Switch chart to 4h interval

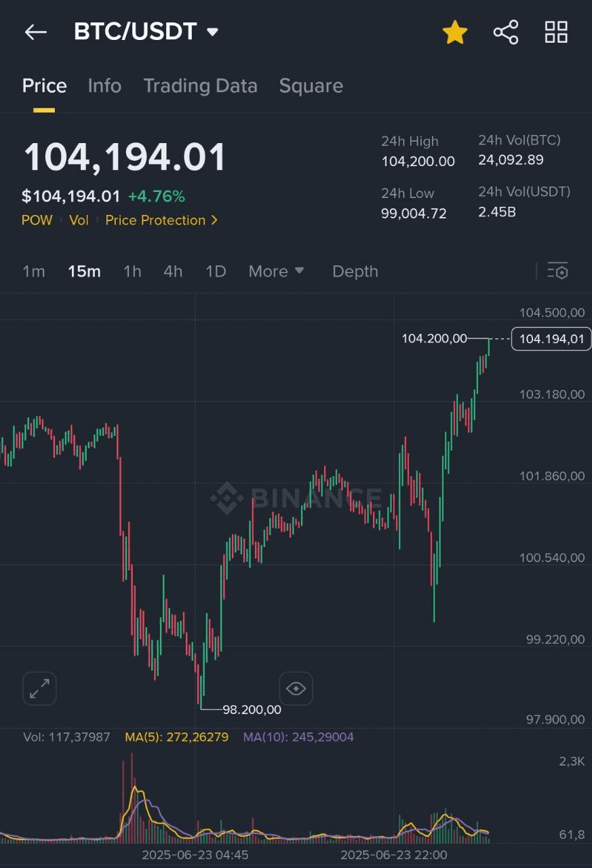[x=173, y=271]
